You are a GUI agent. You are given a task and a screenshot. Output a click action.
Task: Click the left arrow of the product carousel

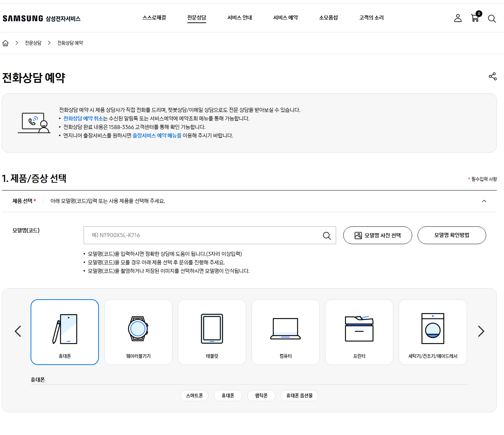point(18,331)
